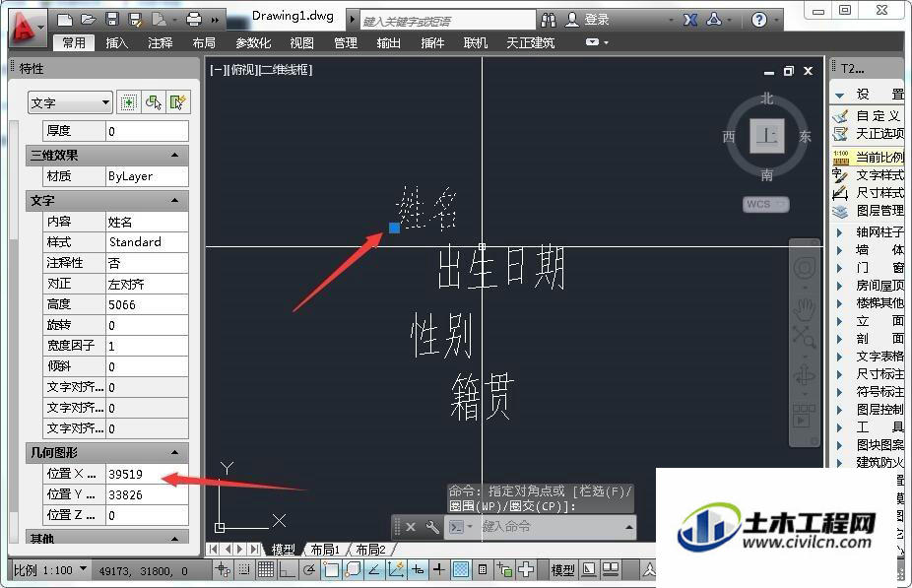Switch to the 布局2 layout tab
The width and height of the screenshot is (912, 588).
pyautogui.click(x=370, y=550)
